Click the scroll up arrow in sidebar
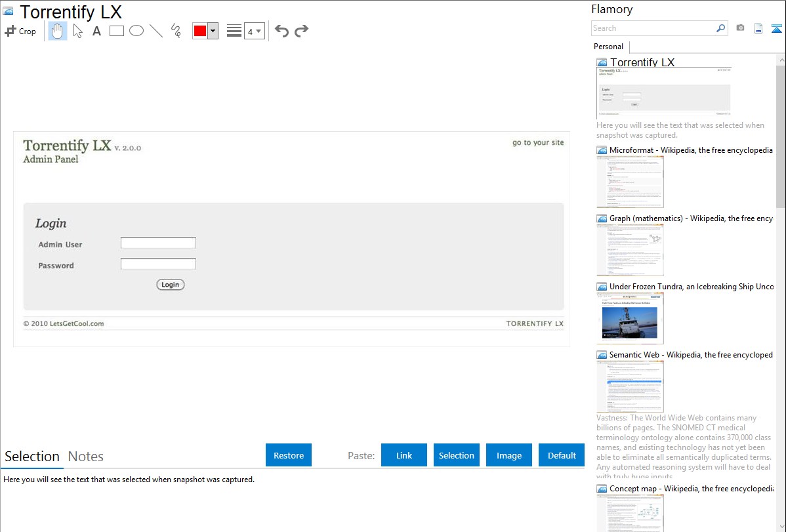786x532 pixels. [781, 60]
